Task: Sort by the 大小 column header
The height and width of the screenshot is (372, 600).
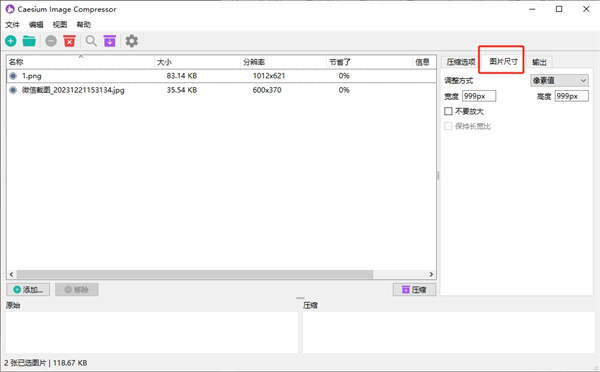Action: pos(197,62)
